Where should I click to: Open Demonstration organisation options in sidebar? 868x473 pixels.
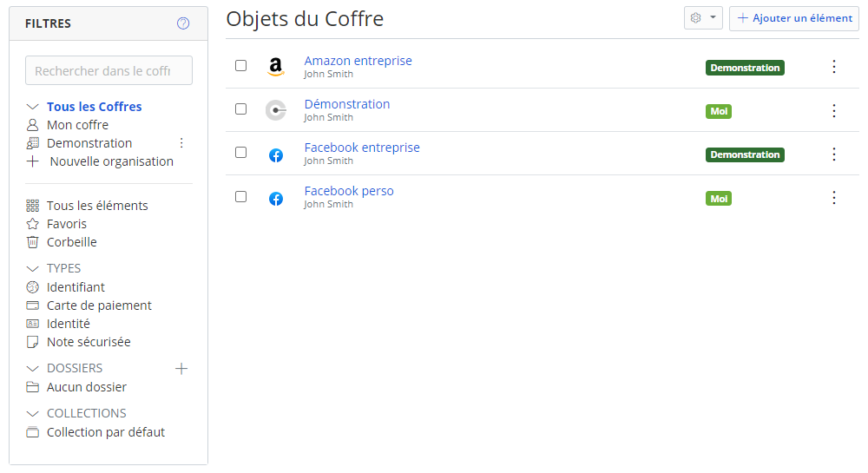coord(181,143)
